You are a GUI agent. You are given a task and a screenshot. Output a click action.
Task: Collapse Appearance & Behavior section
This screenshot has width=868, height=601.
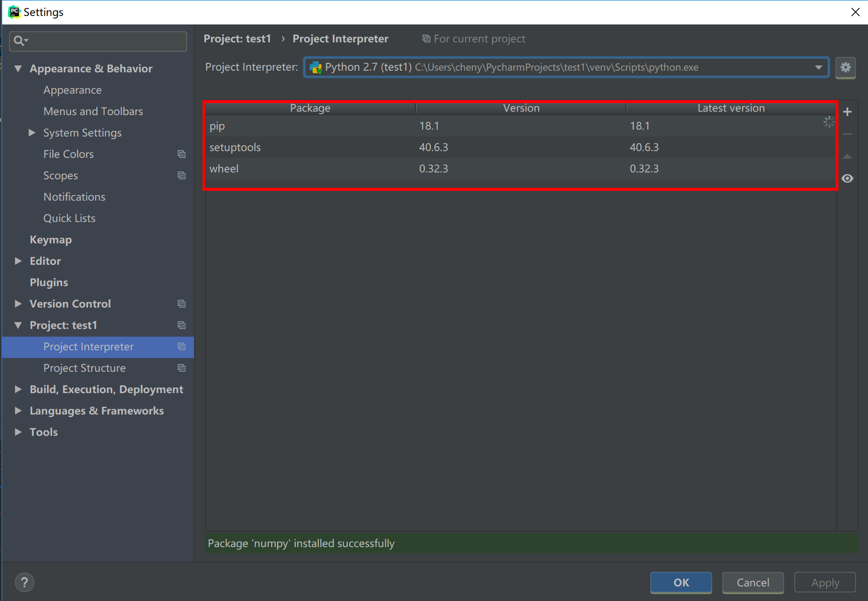click(x=18, y=68)
